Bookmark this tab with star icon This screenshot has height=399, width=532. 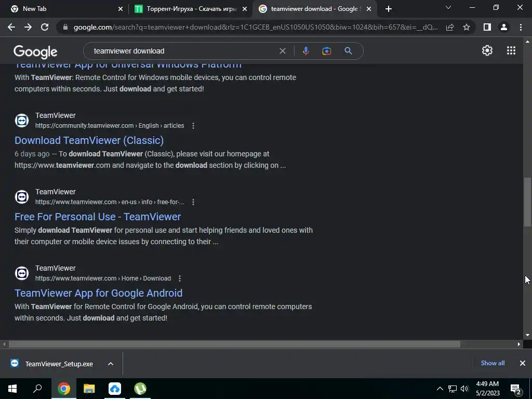click(467, 27)
